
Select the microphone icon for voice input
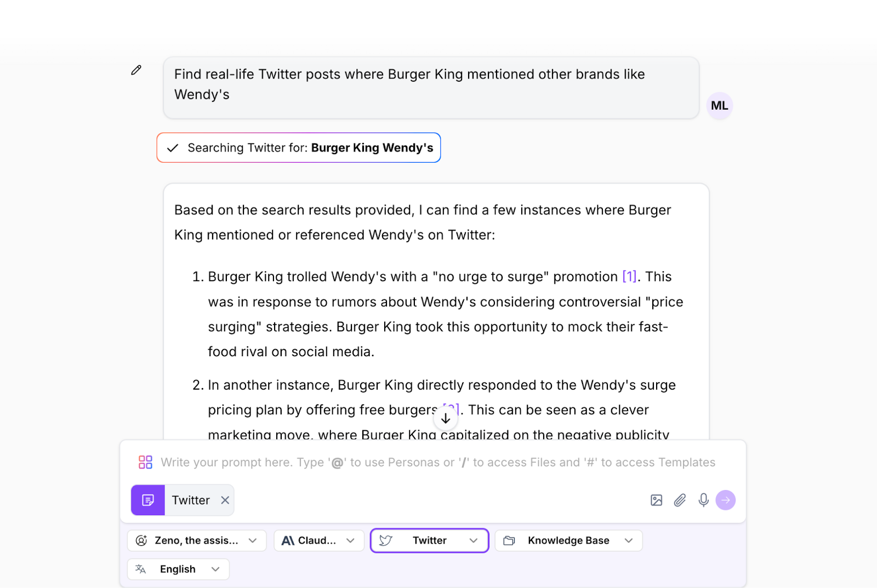pos(703,500)
